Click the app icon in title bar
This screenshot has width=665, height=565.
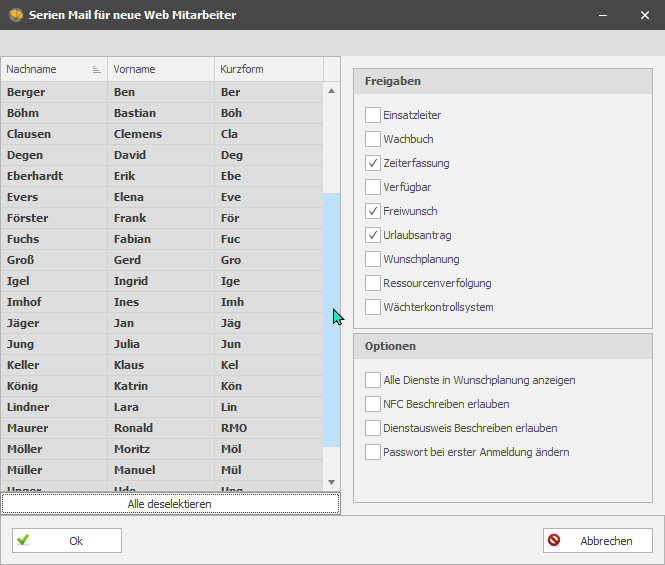[16, 15]
